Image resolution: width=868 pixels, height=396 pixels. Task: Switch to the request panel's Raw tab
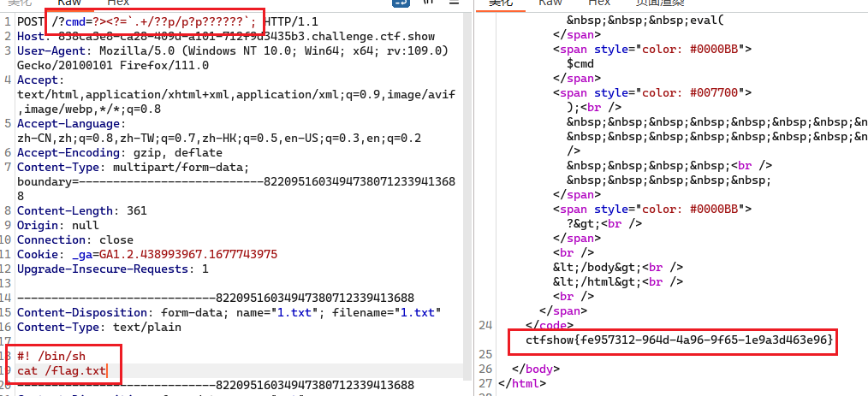tap(68, 3)
